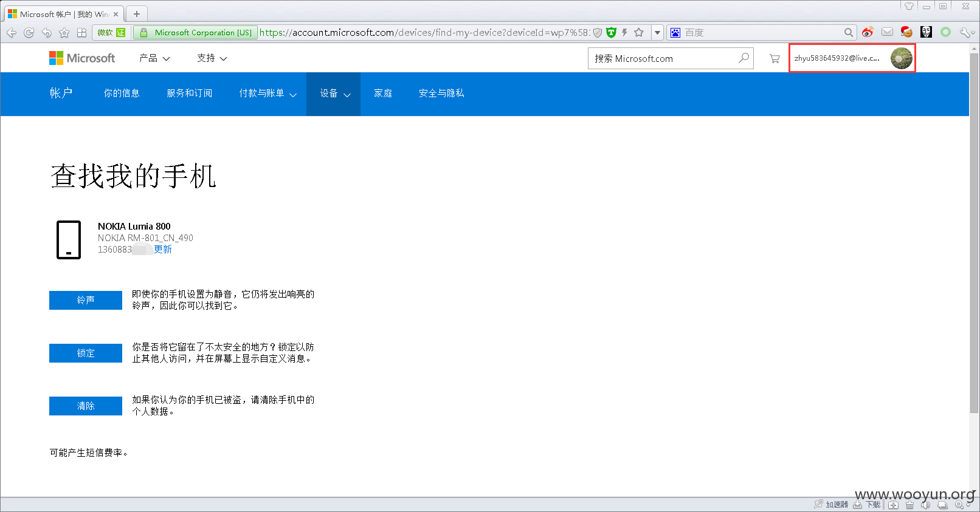980x512 pixels.
Task: Click the 锁定 lock button
Action: pyautogui.click(x=86, y=353)
